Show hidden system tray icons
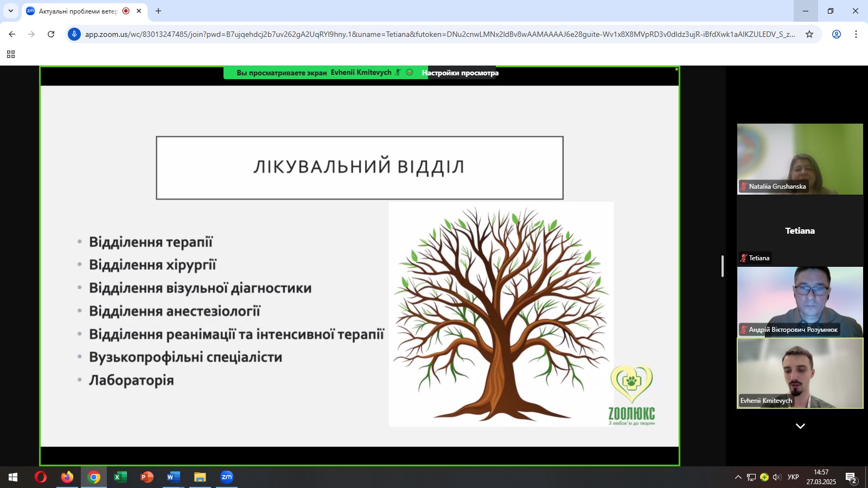The height and width of the screenshot is (488, 868). tap(738, 477)
